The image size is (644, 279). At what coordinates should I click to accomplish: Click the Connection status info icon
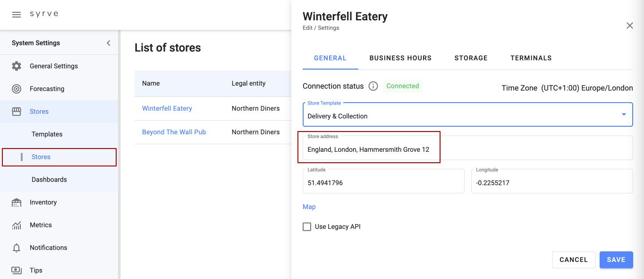[x=373, y=86]
